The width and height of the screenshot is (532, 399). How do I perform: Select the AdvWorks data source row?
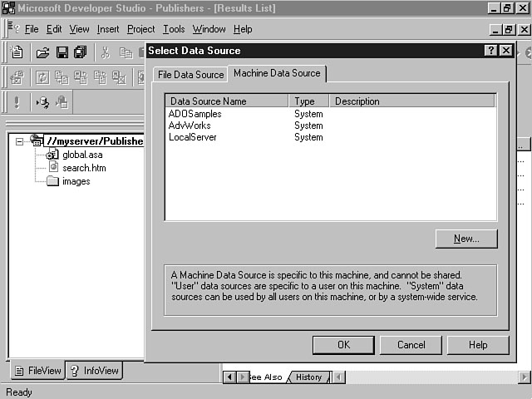point(331,126)
